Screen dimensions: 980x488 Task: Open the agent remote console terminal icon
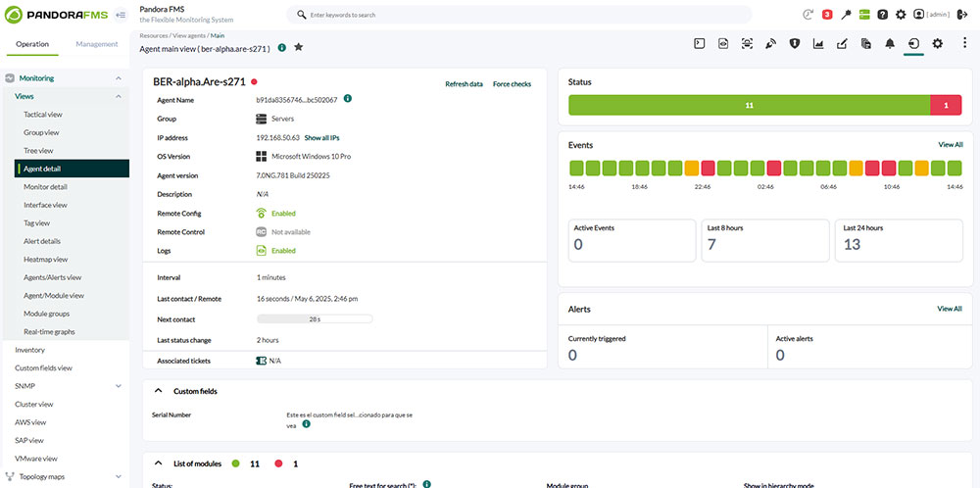pyautogui.click(x=700, y=44)
